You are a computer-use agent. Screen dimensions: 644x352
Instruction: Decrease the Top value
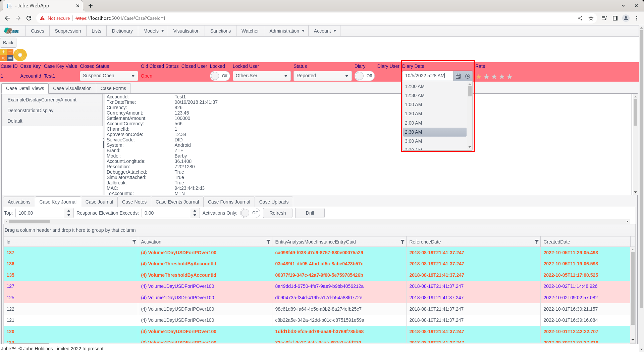tap(69, 215)
